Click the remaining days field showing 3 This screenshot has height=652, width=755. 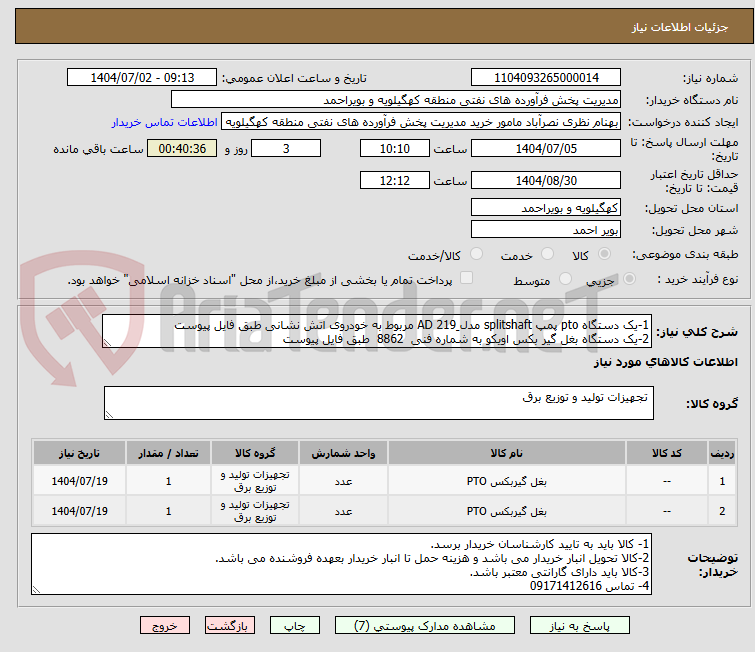pyautogui.click(x=286, y=148)
